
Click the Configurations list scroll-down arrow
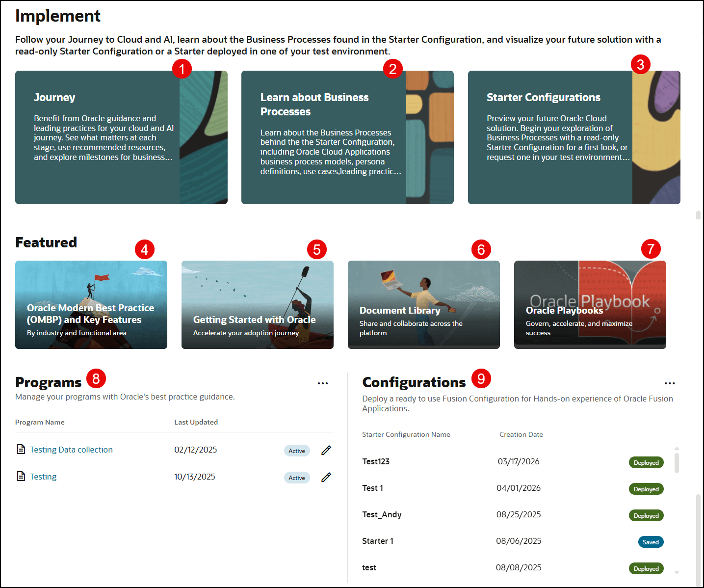point(677,572)
